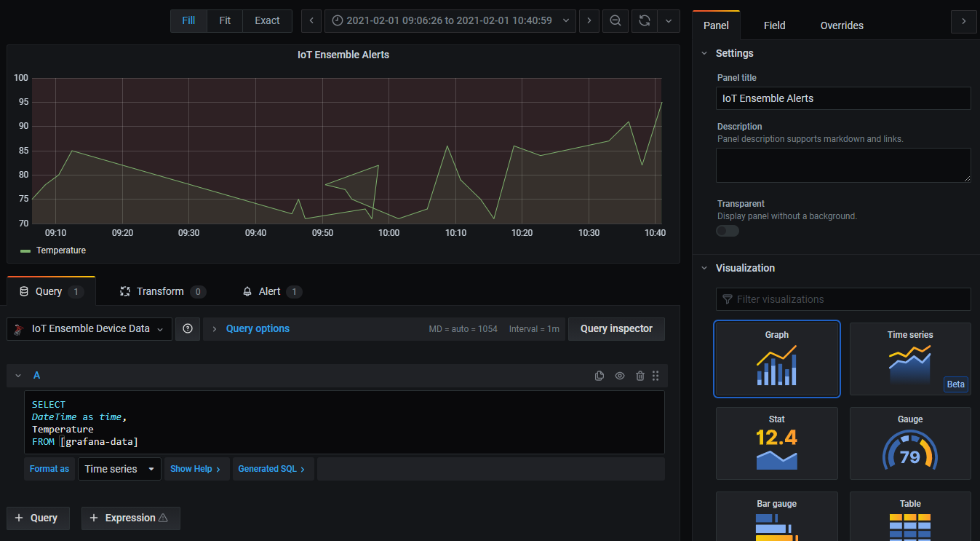Click the zoom out time range icon
Image resolution: width=980 pixels, height=541 pixels.
tap(616, 20)
